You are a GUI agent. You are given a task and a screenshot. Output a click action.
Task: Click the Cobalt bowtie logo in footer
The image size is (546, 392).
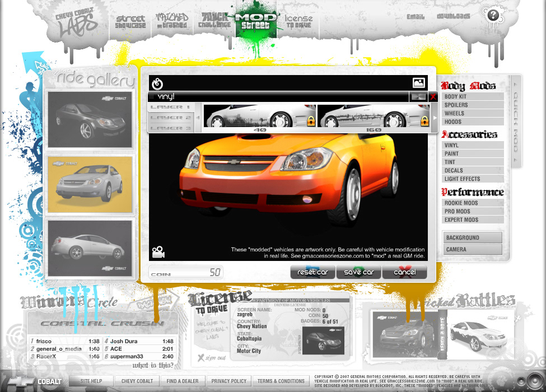(35, 381)
